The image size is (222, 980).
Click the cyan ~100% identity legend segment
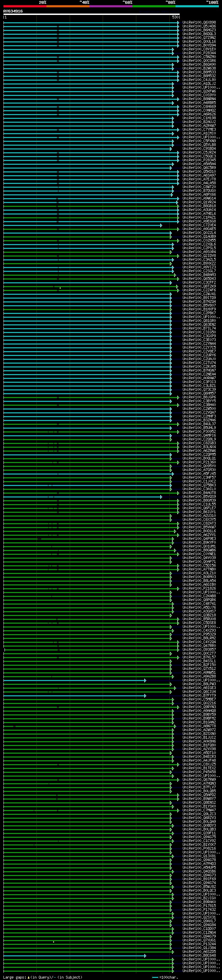pos(197,6)
